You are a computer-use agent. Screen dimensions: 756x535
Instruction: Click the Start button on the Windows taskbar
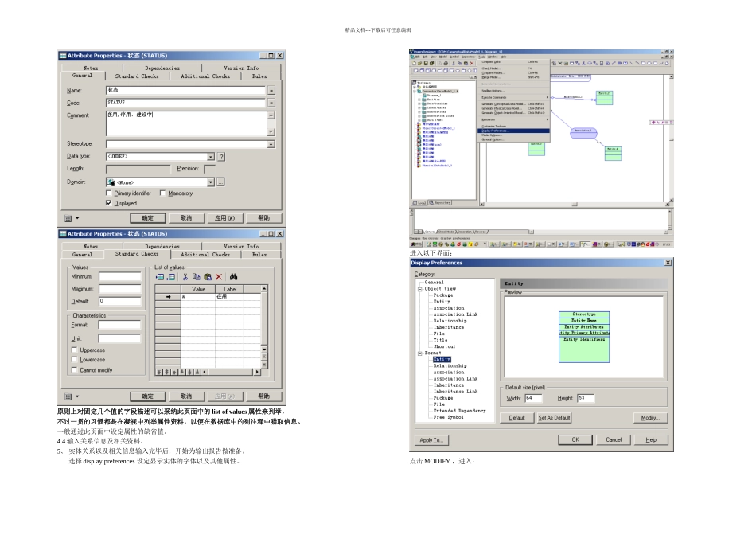415,244
